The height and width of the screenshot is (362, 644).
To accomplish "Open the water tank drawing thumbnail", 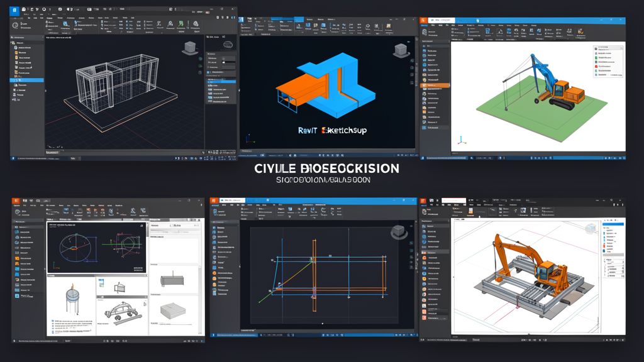I will point(72,297).
